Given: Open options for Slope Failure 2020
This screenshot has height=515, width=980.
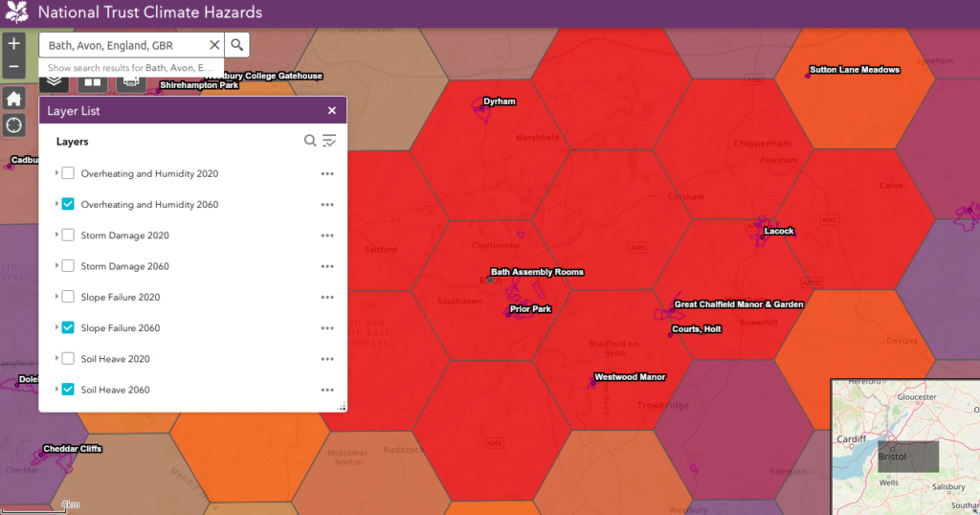Looking at the screenshot, I should [327, 297].
